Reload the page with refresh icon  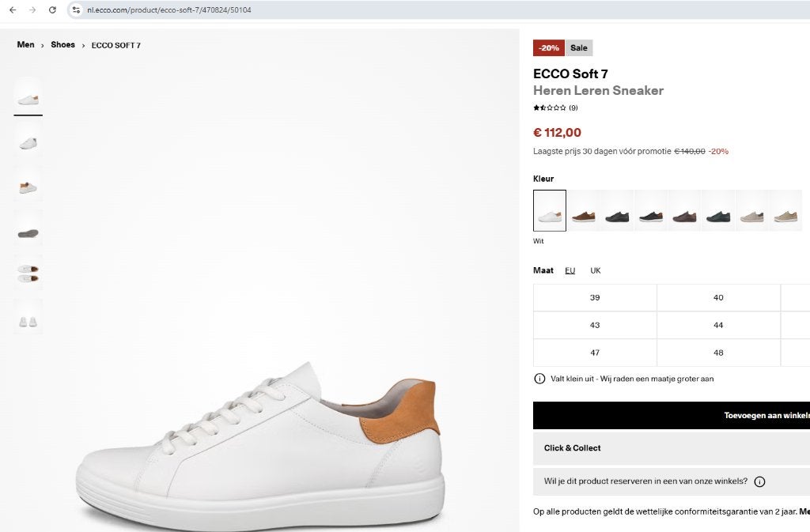[x=52, y=9]
